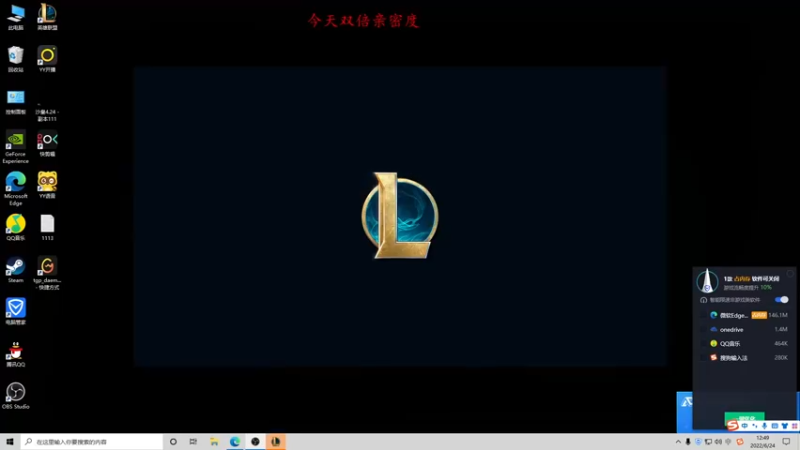The width and height of the screenshot is (800, 450).
Task: Open the 腾讯QQ desktop shortcut
Action: (16, 354)
